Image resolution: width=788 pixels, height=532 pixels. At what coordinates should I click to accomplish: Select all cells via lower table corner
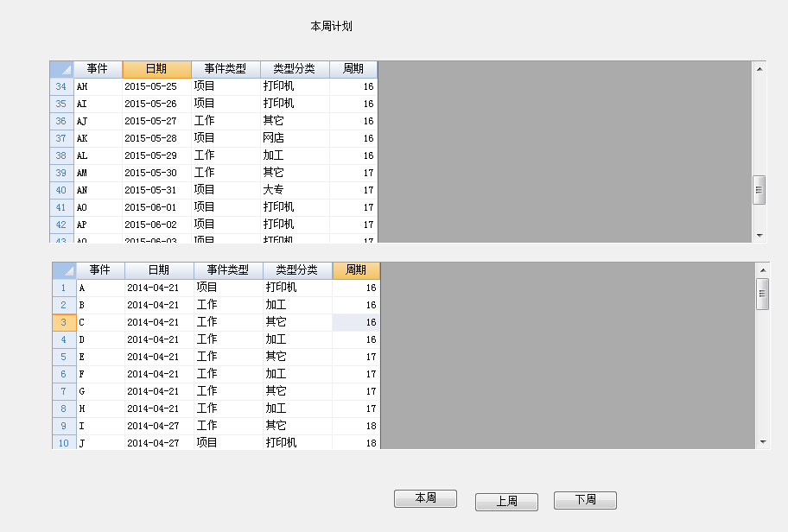coord(64,270)
